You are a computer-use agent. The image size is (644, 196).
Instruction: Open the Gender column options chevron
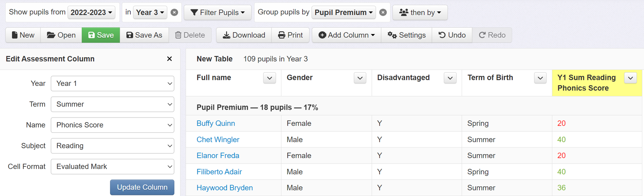pyautogui.click(x=360, y=78)
